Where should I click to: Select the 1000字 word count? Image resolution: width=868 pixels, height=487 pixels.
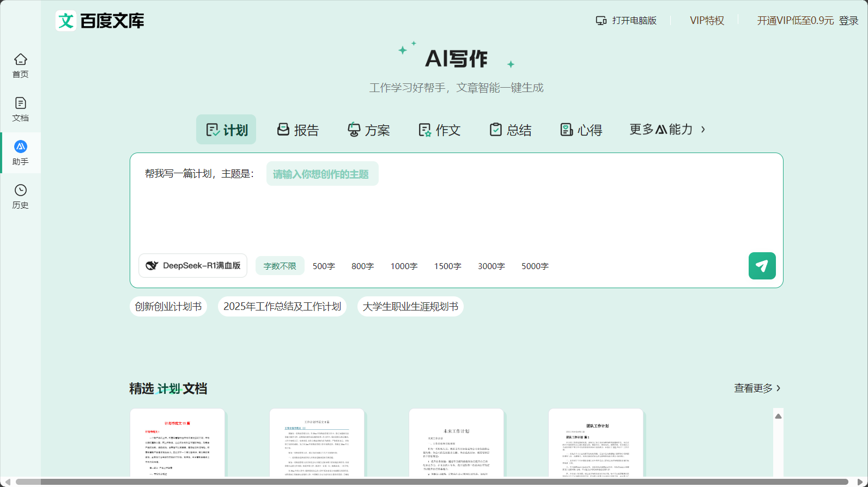point(404,266)
